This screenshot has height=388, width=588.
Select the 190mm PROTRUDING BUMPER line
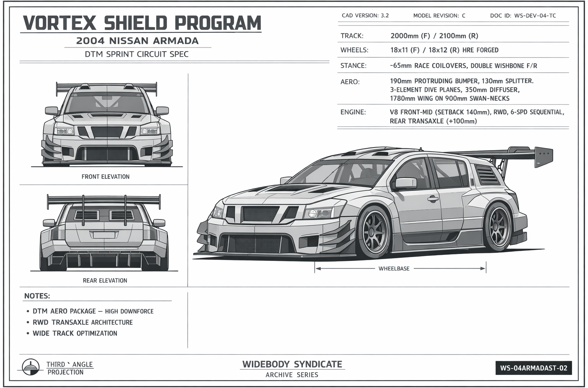click(462, 81)
